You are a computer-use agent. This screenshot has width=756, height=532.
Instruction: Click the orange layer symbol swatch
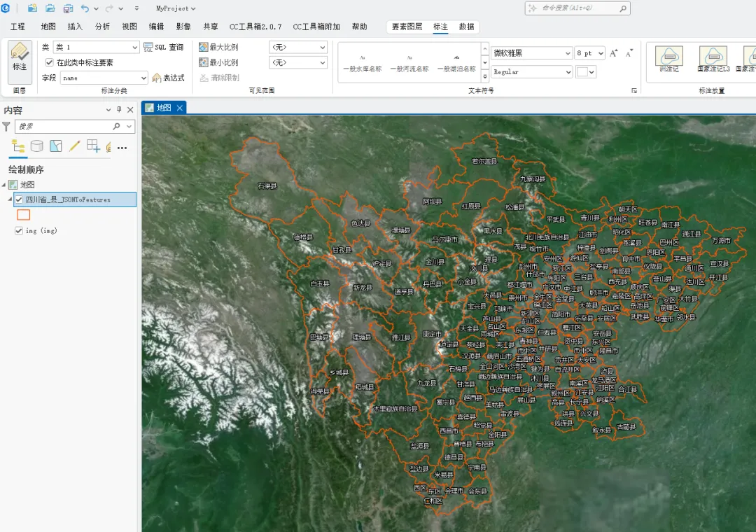click(24, 215)
